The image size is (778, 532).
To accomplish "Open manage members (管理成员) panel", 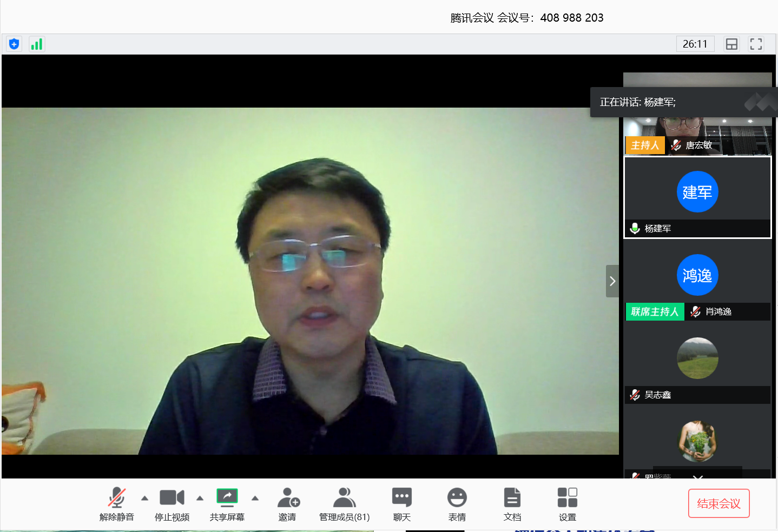I will tap(344, 503).
